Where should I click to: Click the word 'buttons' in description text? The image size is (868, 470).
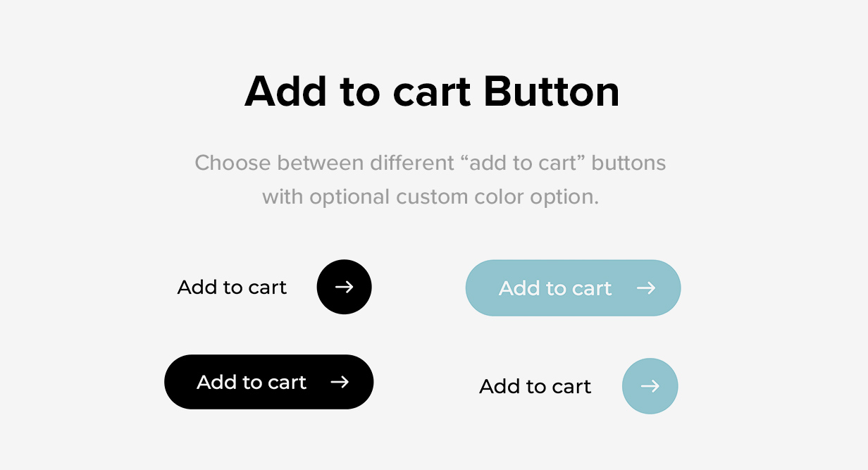628,163
